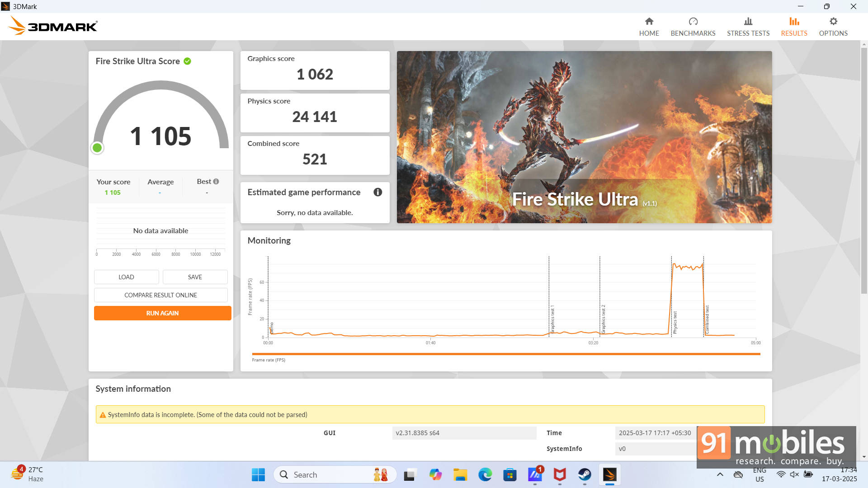Click the GUI version field v2.31.8385 s64
This screenshot has height=488, width=868.
pos(464,433)
